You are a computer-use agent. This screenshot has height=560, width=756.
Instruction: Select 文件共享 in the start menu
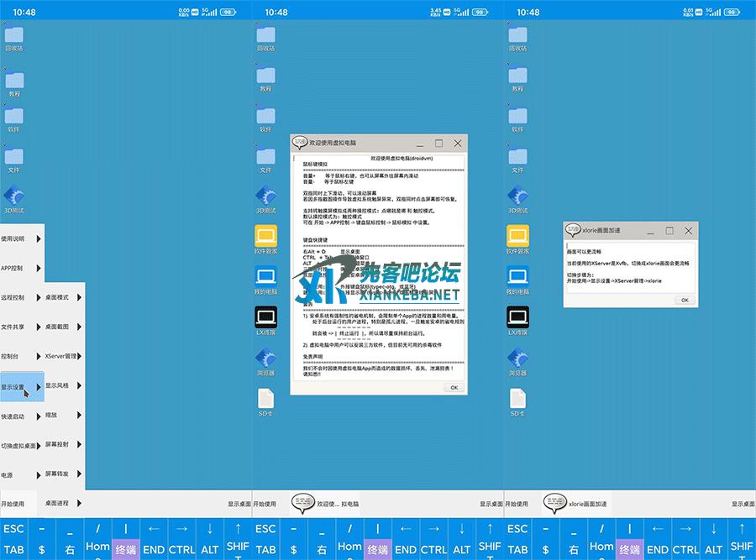coord(20,327)
